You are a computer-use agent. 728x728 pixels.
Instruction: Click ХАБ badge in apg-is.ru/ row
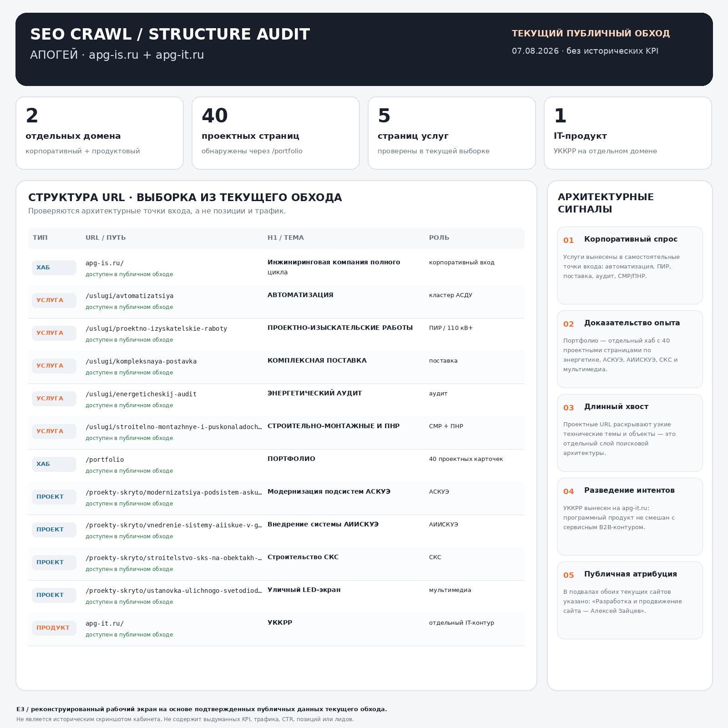pyautogui.click(x=54, y=268)
